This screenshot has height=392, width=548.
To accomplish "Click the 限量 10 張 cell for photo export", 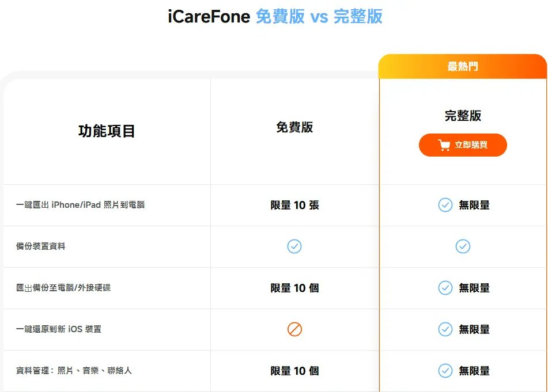I will [294, 205].
